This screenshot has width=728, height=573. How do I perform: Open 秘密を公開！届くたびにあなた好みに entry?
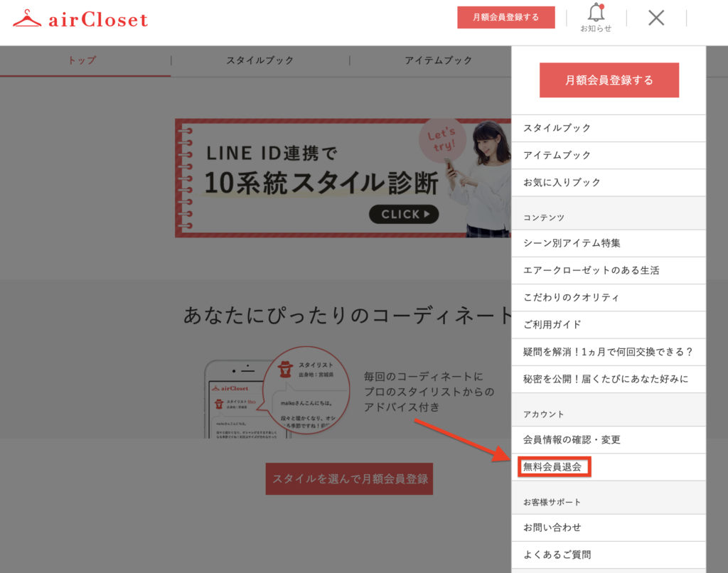[609, 379]
